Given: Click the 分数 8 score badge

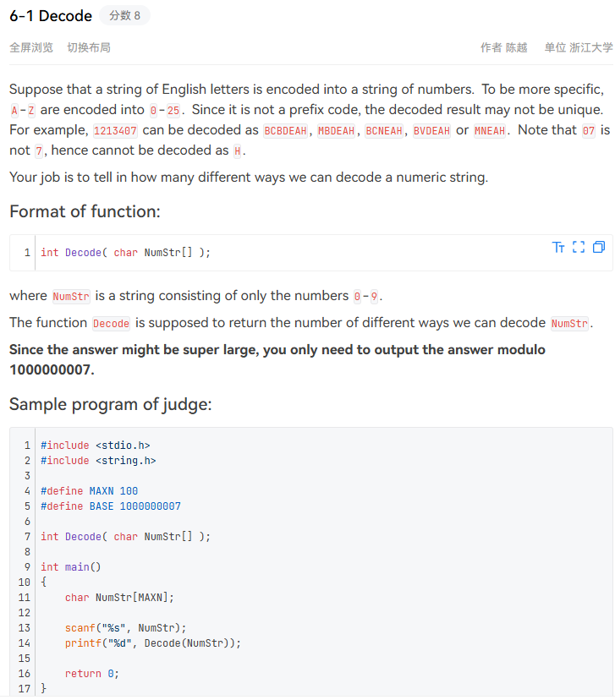Looking at the screenshot, I should (x=124, y=16).
